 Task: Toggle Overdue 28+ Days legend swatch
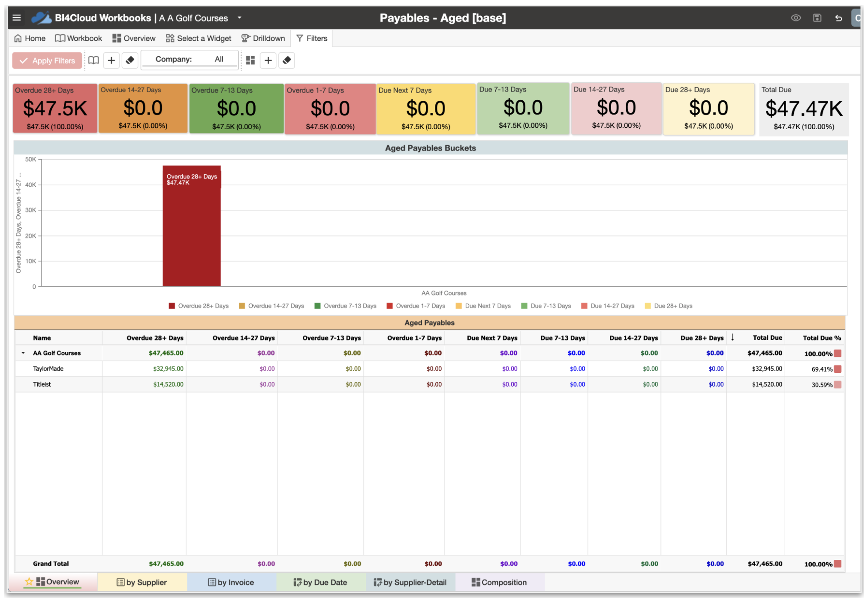(172, 306)
